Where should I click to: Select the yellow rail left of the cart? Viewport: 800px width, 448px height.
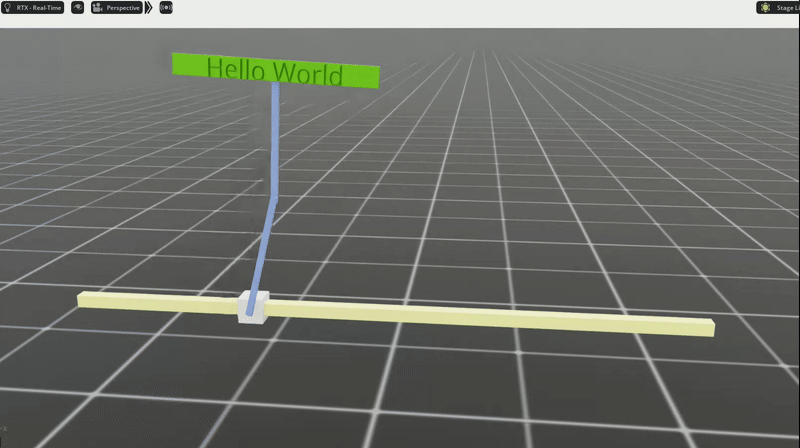[x=160, y=300]
